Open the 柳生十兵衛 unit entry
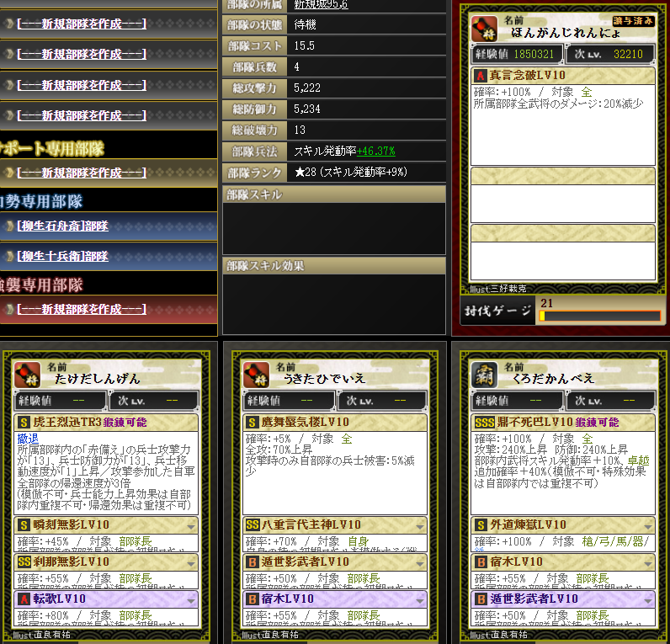Image resolution: width=670 pixels, height=644 pixels. (x=63, y=256)
